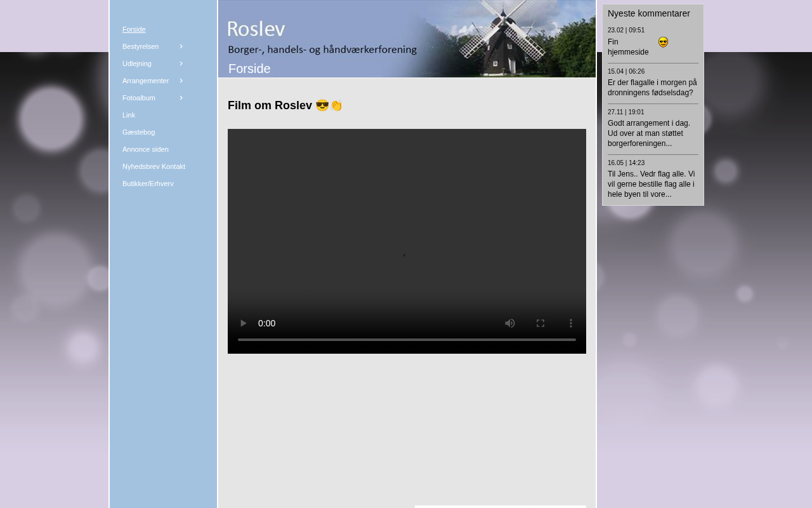Expand the Arrangementer submenu arrow
The width and height of the screenshot is (812, 508).
[181, 81]
